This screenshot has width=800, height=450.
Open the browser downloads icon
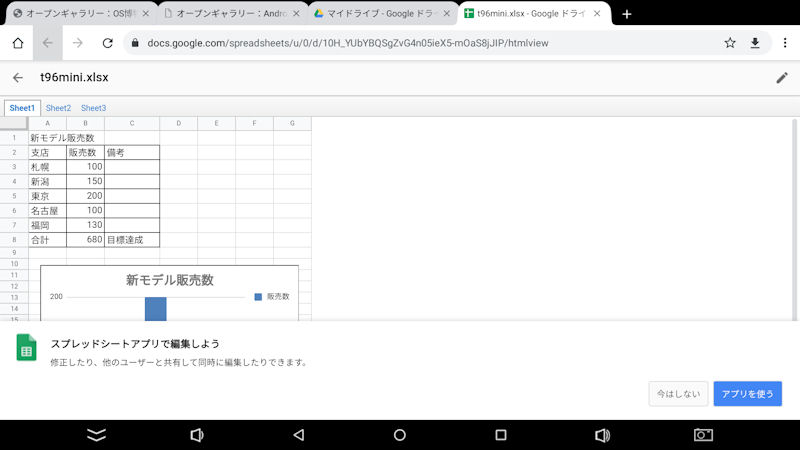tap(755, 43)
